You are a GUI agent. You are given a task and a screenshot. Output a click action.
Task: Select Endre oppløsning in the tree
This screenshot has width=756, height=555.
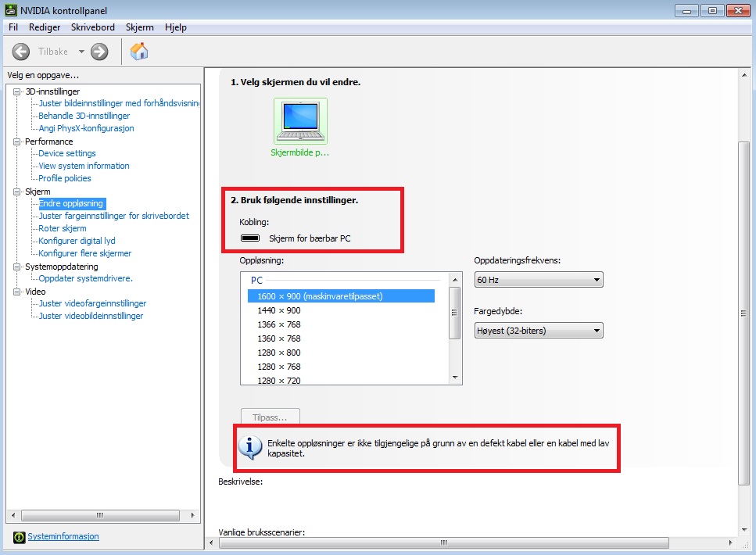[x=71, y=203]
